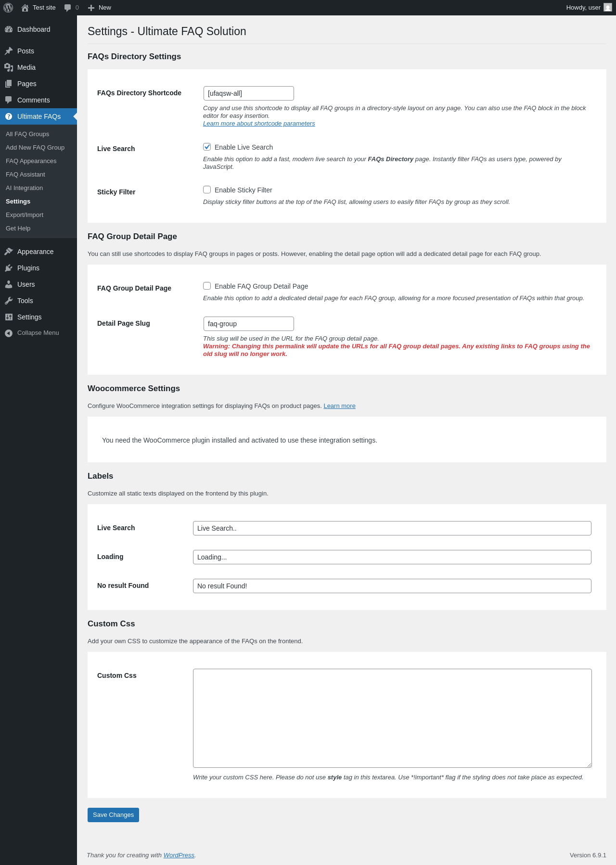Enable FAQ Group Detail Page checkbox
Image resolution: width=616 pixels, height=865 pixels.
207,286
